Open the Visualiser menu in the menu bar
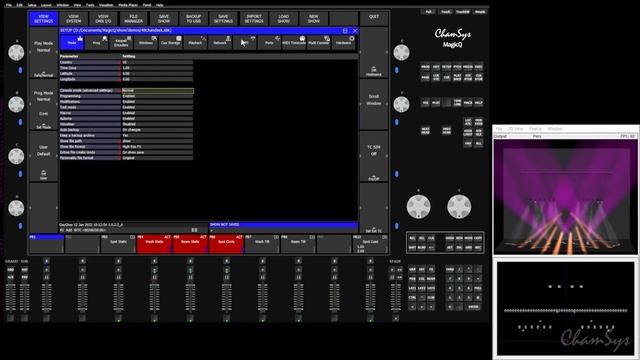 pyautogui.click(x=106, y=5)
